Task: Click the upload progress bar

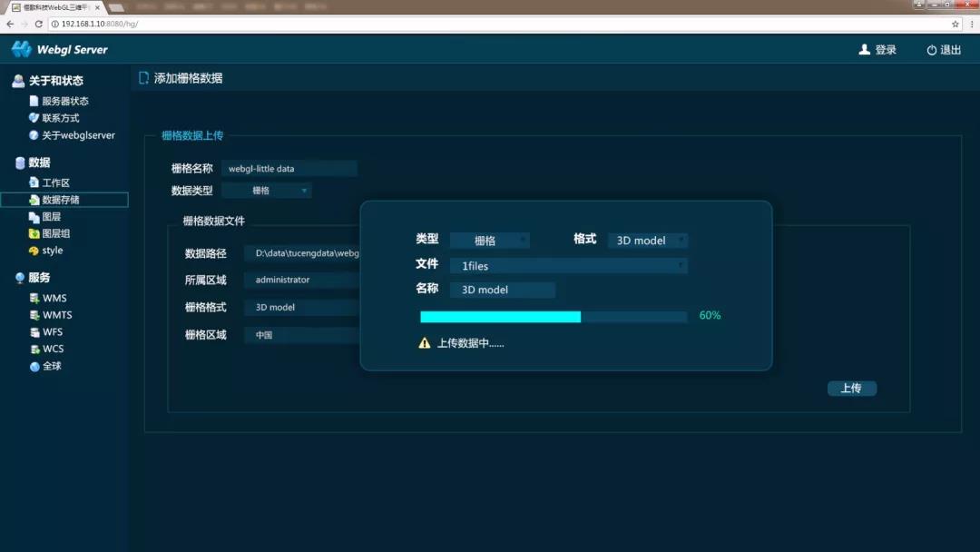Action: click(554, 317)
